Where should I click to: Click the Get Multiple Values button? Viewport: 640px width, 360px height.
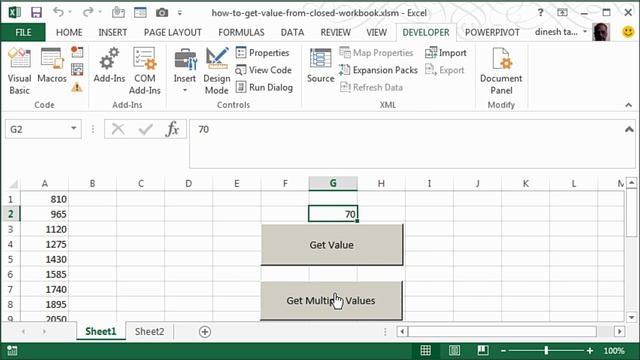click(x=331, y=300)
